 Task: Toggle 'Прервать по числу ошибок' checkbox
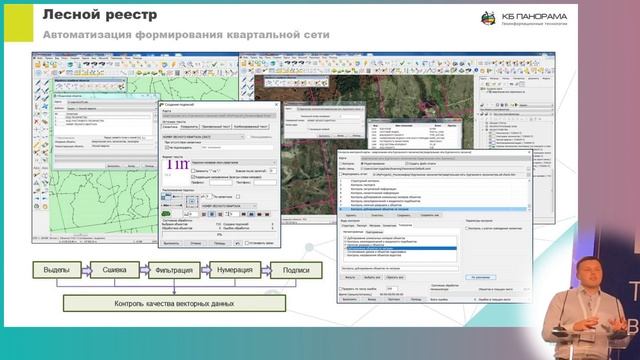point(340,289)
